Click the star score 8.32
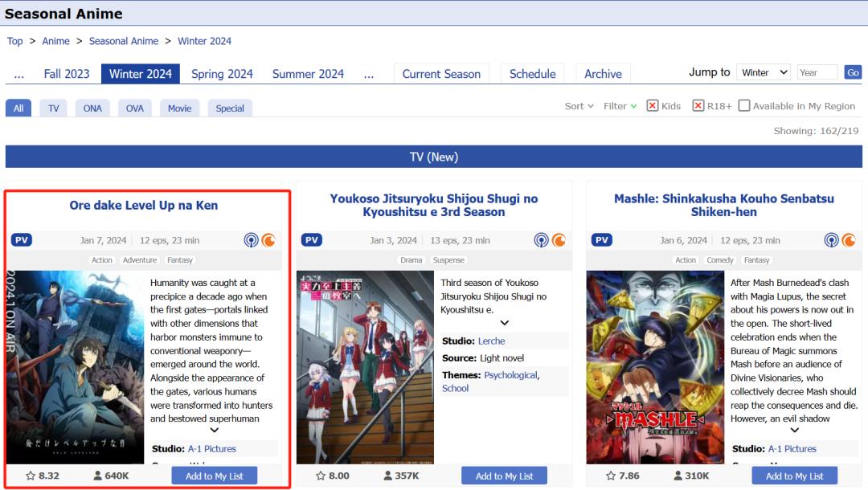The width and height of the screenshot is (868, 490). click(43, 476)
